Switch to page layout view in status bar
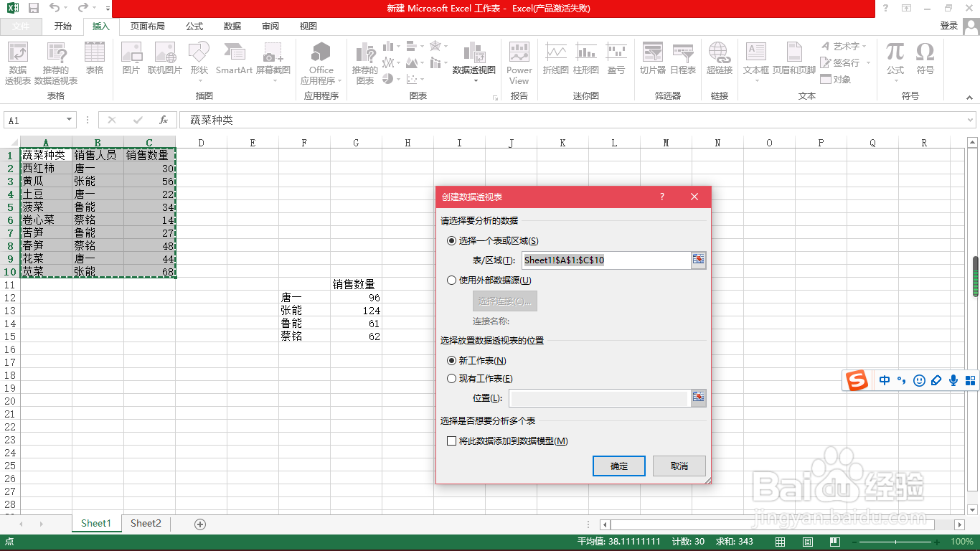Image resolution: width=980 pixels, height=551 pixels. click(x=807, y=542)
